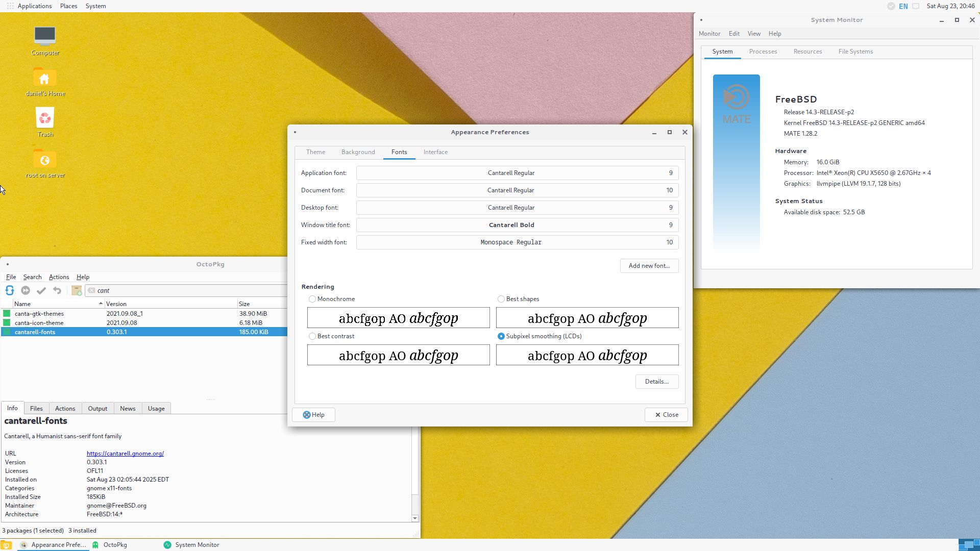
Task: Open the Actions menu in OctoPkg
Action: (x=59, y=277)
